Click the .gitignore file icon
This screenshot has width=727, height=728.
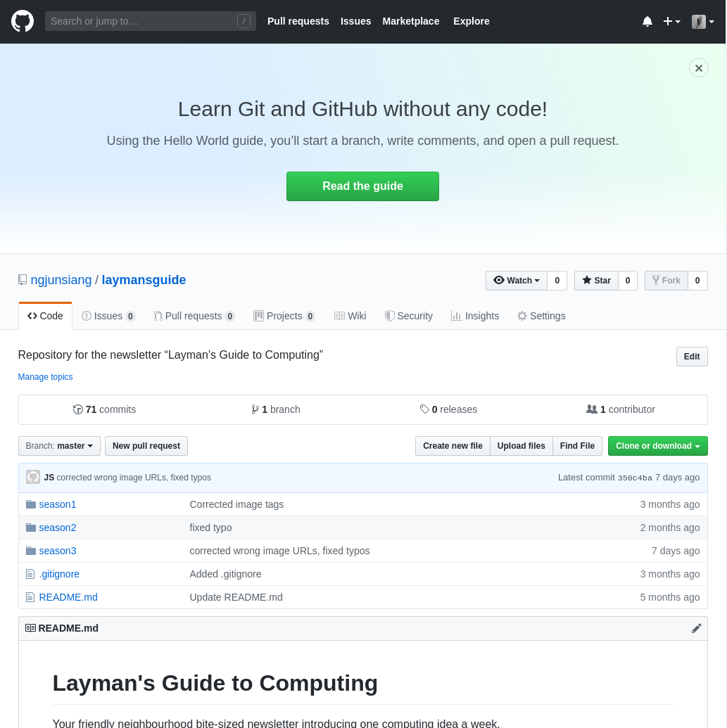click(30, 574)
